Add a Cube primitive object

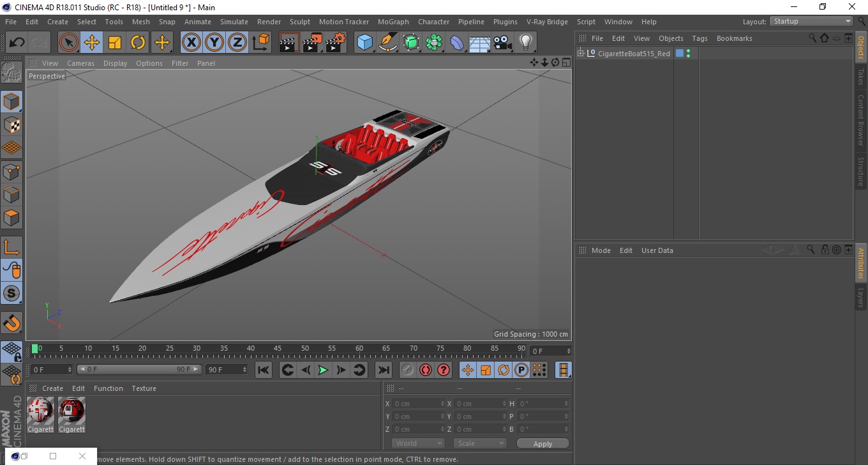(x=365, y=43)
